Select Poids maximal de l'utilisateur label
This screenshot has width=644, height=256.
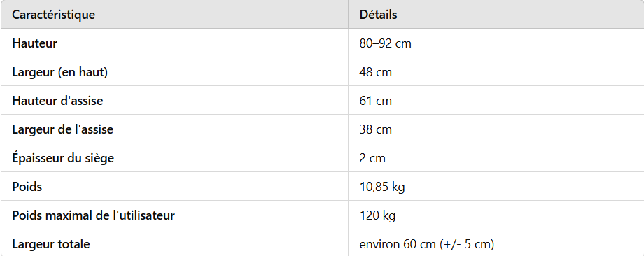click(93, 215)
